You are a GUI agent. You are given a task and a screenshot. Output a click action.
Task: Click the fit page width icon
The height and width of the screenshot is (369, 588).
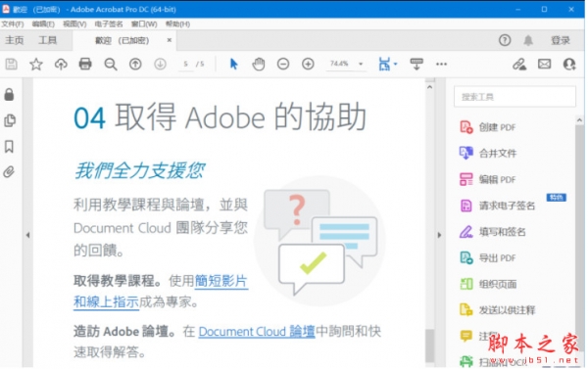pyautogui.click(x=384, y=64)
